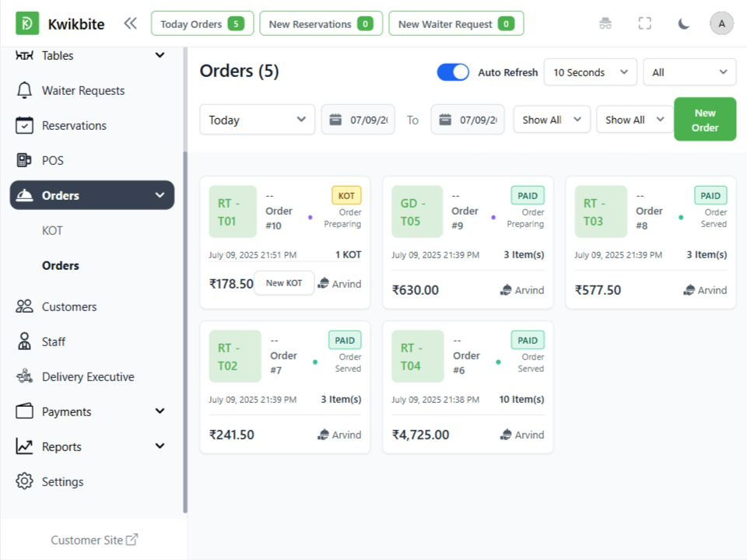The image size is (747, 560).
Task: Open the user avatar profile menu
Action: 721,23
